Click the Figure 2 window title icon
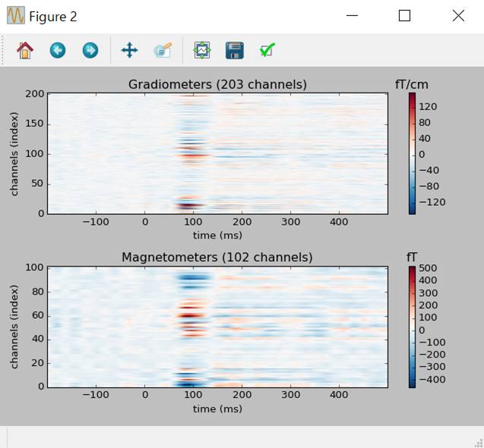The image size is (484, 448). point(15,16)
